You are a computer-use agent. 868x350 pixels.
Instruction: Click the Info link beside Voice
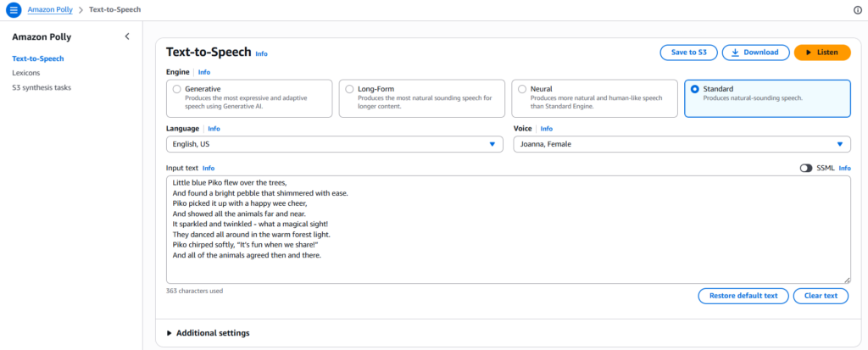(x=547, y=129)
